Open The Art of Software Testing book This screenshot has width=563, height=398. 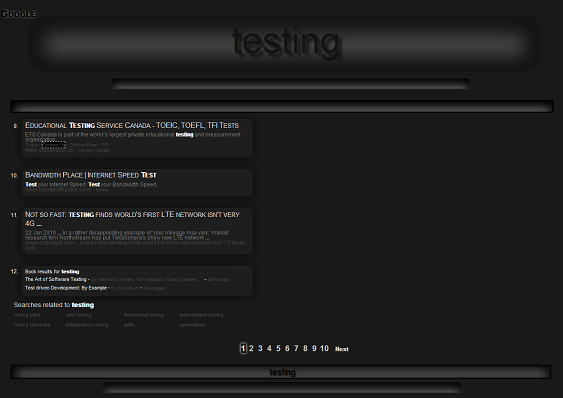(56, 279)
